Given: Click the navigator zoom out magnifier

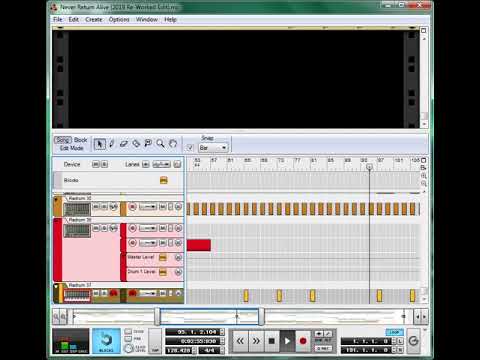Looking at the screenshot, I should pyautogui.click(x=56, y=316).
